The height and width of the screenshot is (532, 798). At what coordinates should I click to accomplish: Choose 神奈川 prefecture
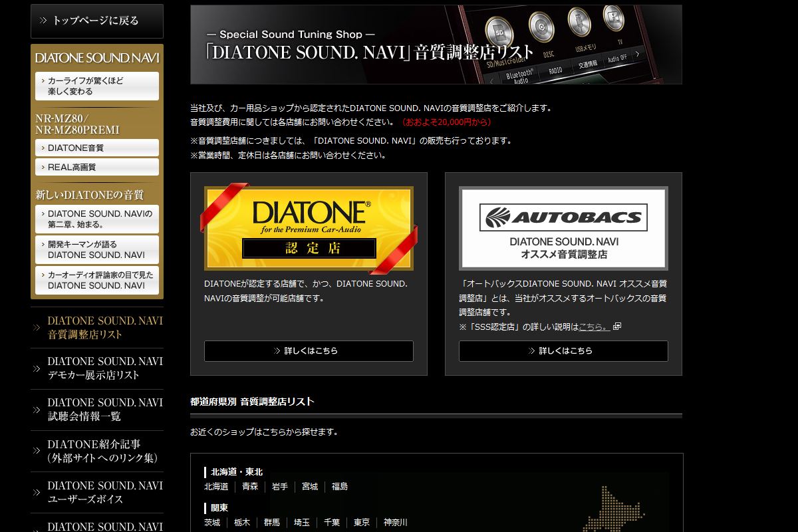(x=396, y=523)
